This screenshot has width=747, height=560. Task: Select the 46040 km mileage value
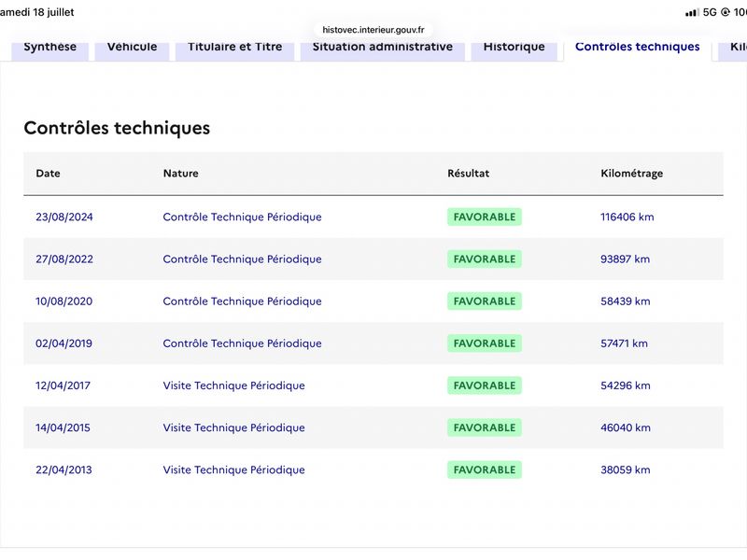[x=625, y=427]
